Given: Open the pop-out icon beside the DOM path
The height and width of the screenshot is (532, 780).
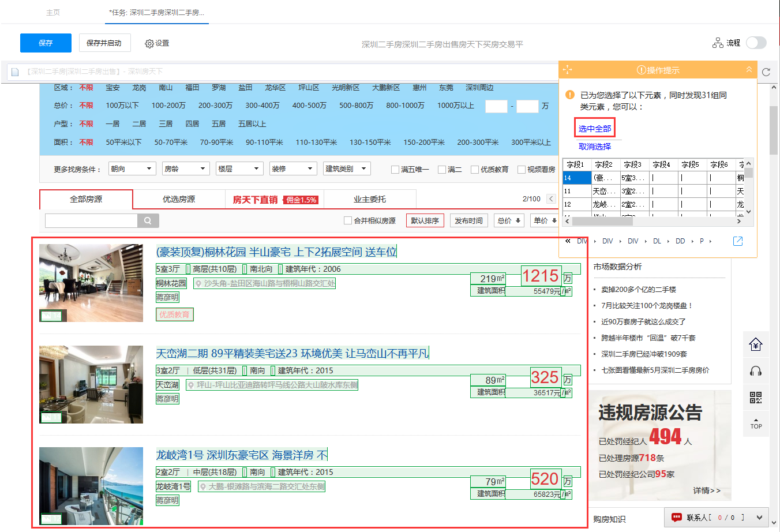Looking at the screenshot, I should coord(738,241).
